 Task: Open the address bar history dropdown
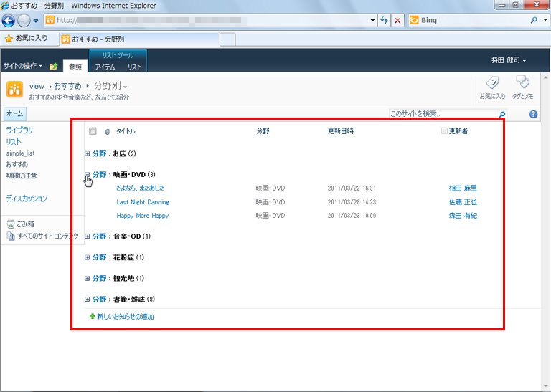point(372,20)
